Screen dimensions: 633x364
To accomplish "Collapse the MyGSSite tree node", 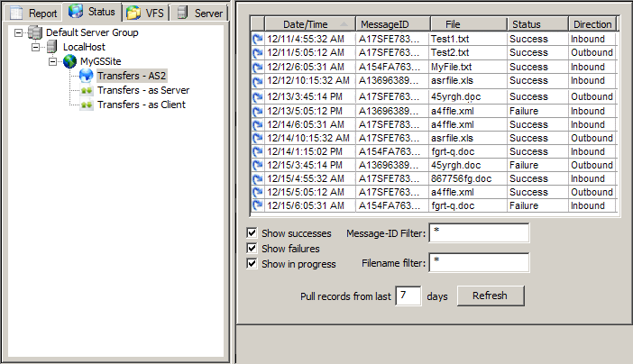I will [53, 61].
